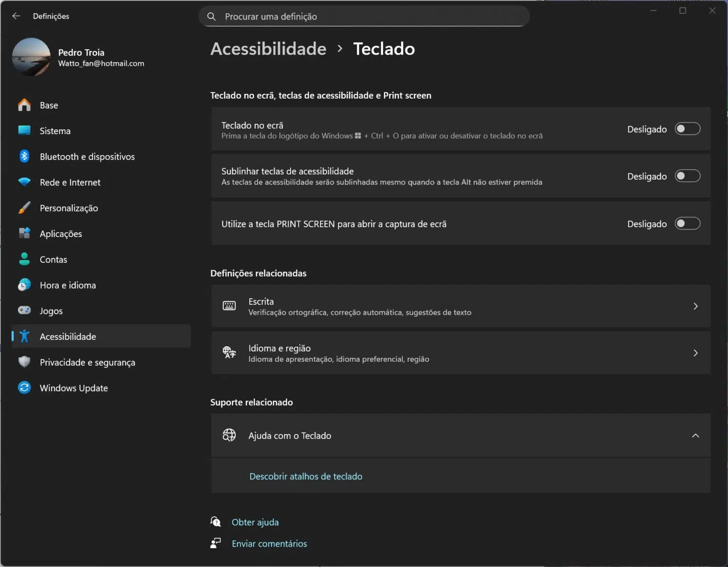Go to Hora e idioma
This screenshot has width=728, height=567.
click(x=101, y=285)
